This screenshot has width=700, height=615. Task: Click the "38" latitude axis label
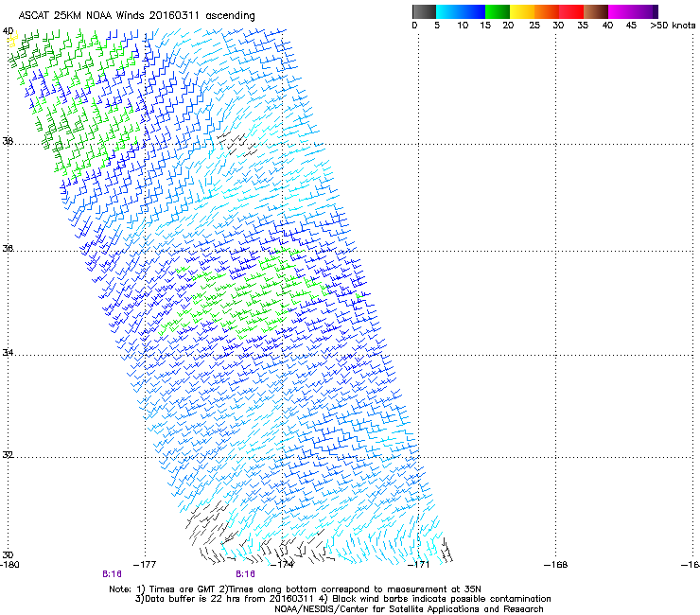click(x=8, y=141)
